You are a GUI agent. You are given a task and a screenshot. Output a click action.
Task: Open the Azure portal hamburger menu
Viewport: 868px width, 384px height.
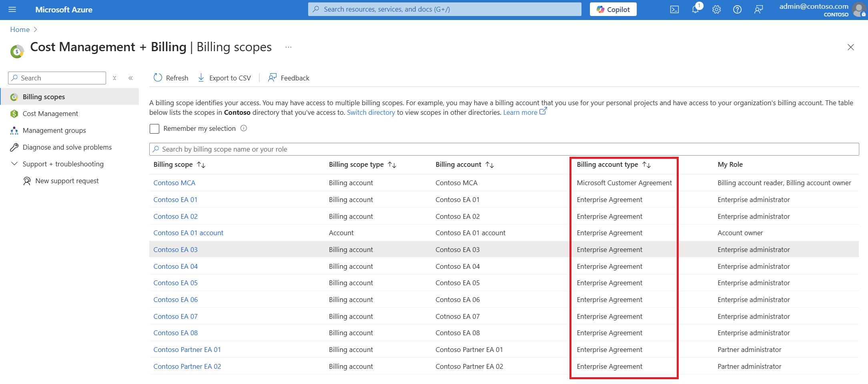(x=12, y=10)
